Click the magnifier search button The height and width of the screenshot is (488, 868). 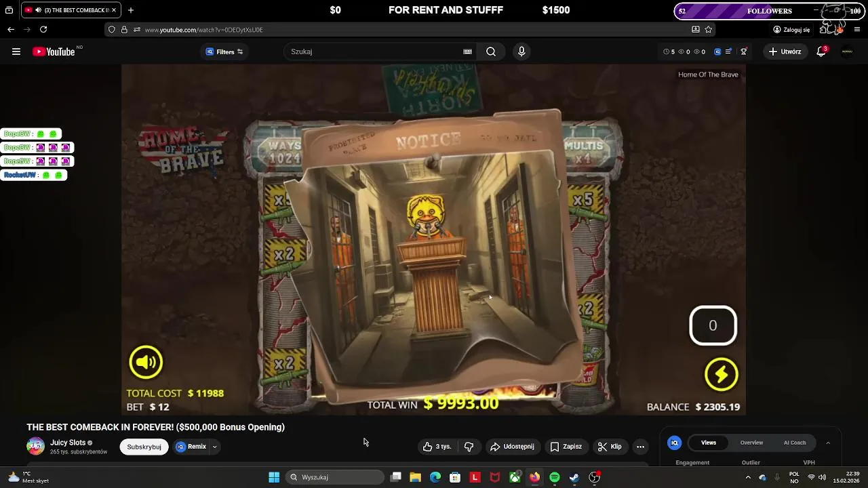491,52
